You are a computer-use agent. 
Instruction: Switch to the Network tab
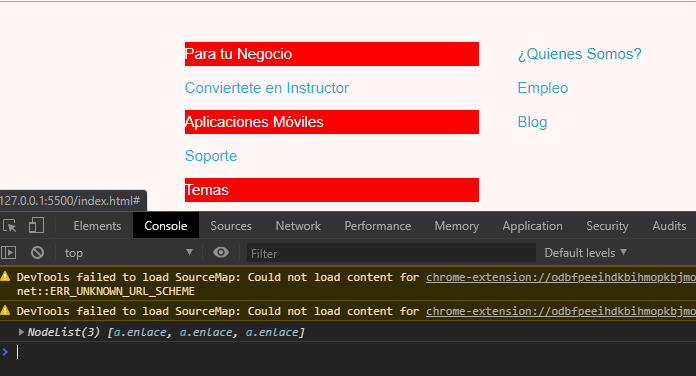click(x=298, y=226)
